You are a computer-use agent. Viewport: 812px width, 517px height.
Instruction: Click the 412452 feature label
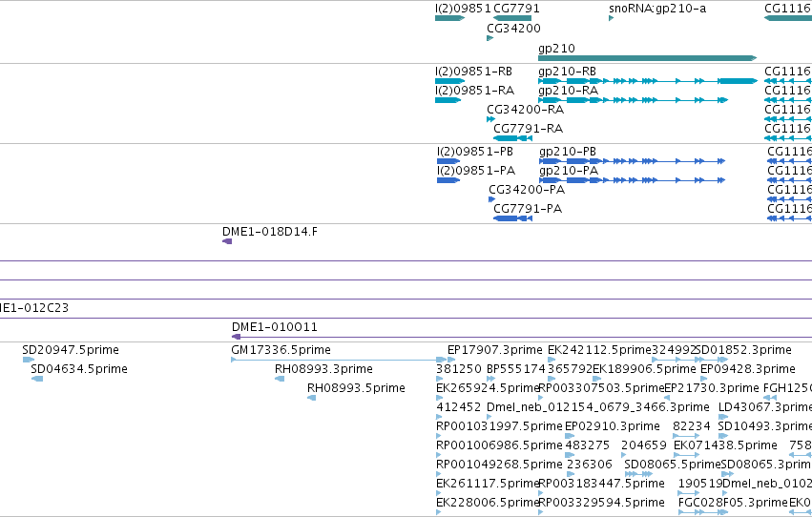coord(459,408)
